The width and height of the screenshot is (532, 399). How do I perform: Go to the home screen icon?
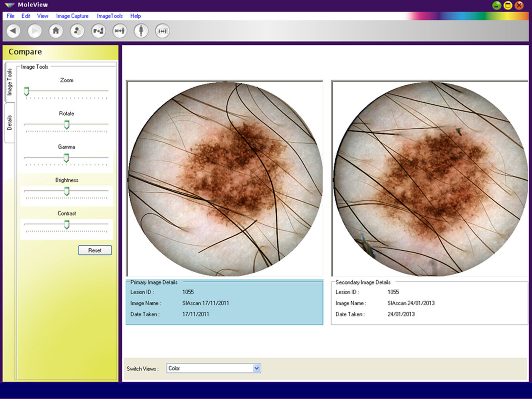pyautogui.click(x=56, y=31)
